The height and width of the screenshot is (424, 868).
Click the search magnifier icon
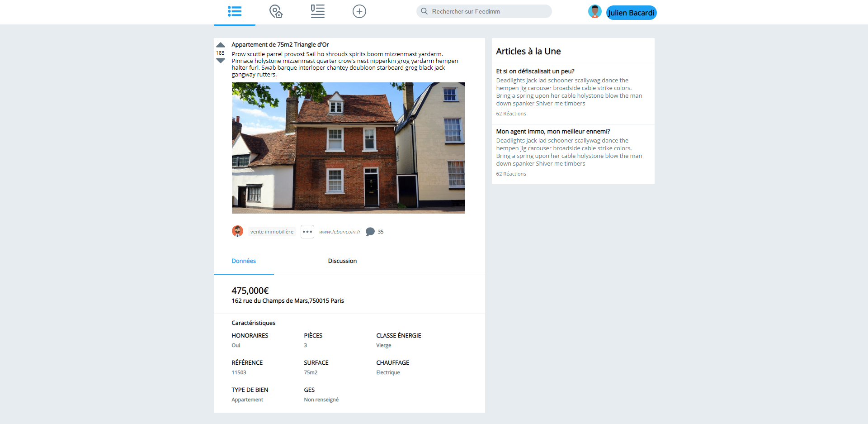click(x=424, y=11)
